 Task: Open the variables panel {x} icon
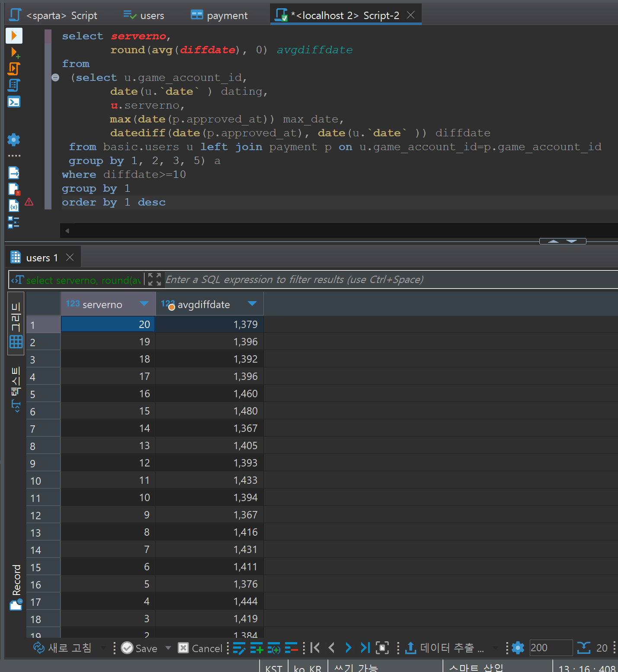coord(14,206)
